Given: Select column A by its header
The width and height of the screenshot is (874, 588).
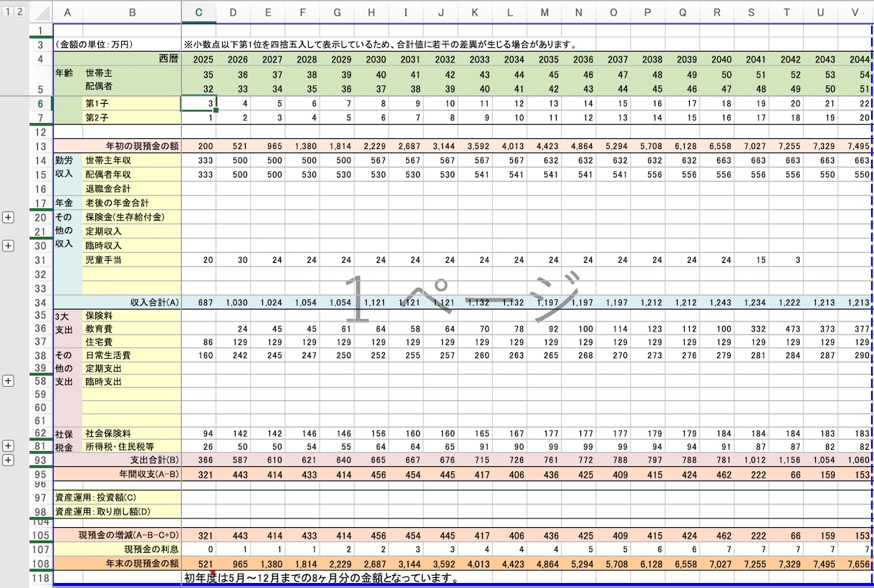Looking at the screenshot, I should pos(67,11).
